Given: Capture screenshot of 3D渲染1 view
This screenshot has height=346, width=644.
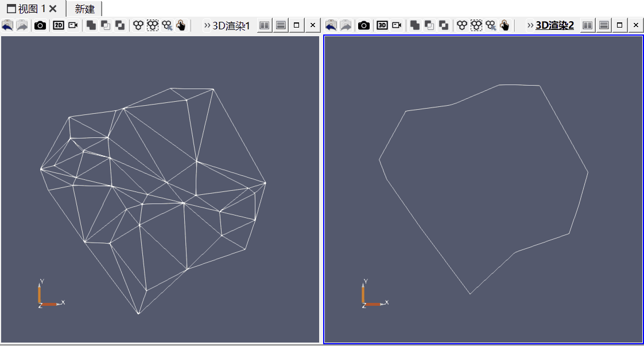Looking at the screenshot, I should (x=40, y=25).
